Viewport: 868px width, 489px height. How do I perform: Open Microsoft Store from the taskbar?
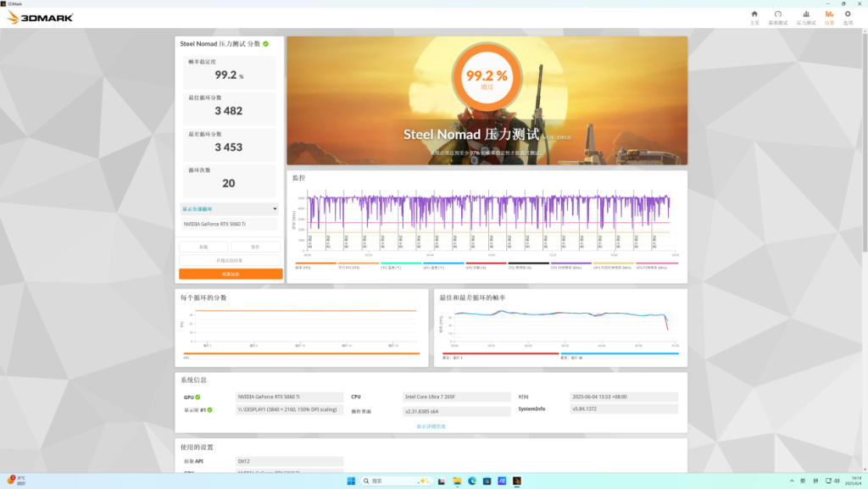487,481
